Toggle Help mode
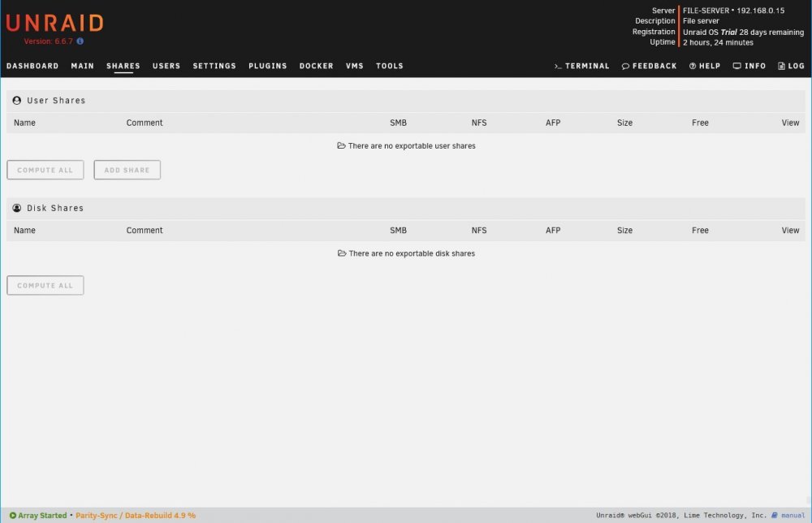812x523 pixels. pos(705,66)
